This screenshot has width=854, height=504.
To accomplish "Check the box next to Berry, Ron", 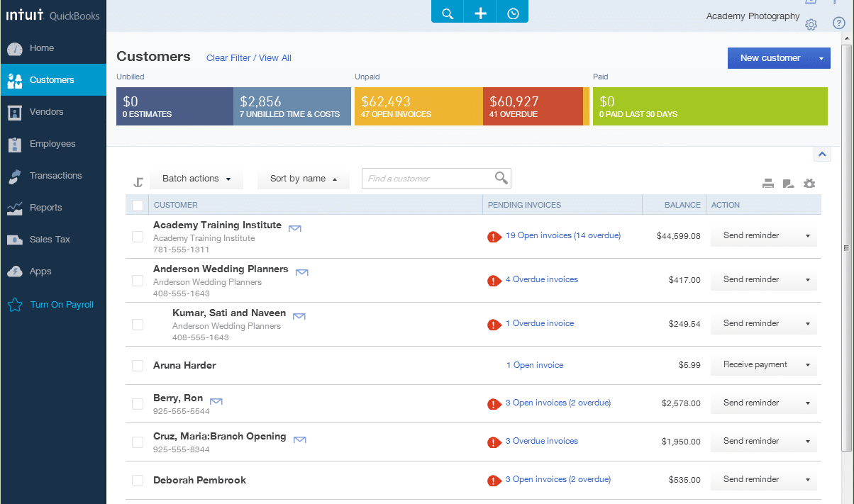I will pyautogui.click(x=138, y=404).
